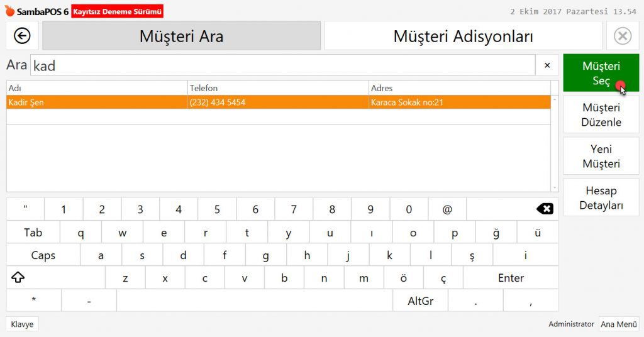The height and width of the screenshot is (337, 644).
Task: Open Hesap Detayları account details
Action: 601,198
